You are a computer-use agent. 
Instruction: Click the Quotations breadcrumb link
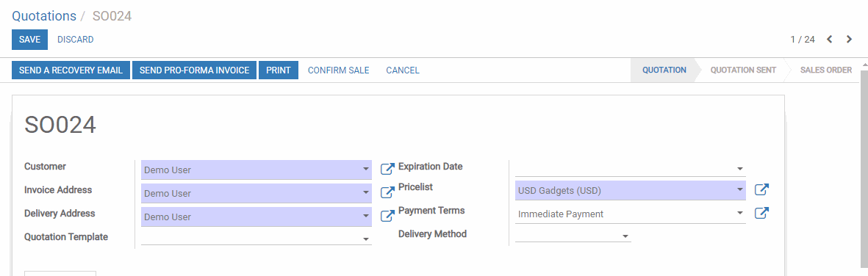44,16
